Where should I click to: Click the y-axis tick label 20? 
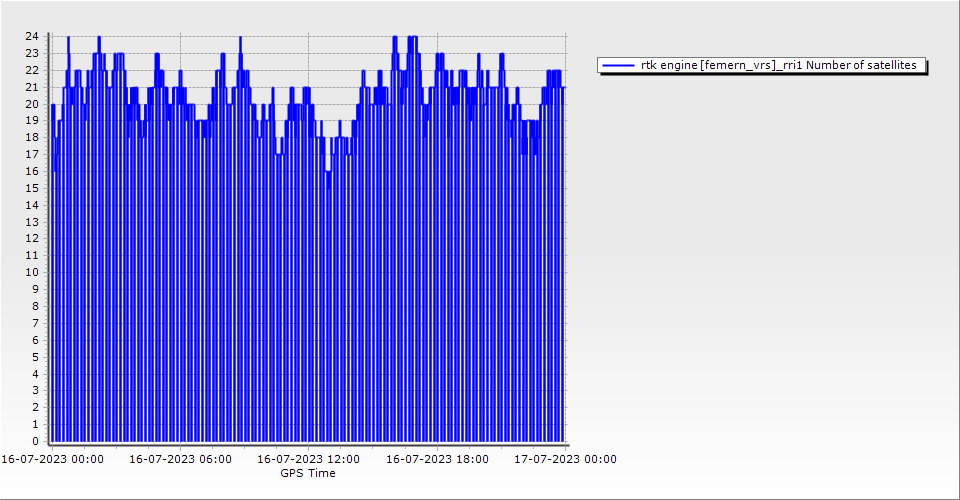coord(32,103)
